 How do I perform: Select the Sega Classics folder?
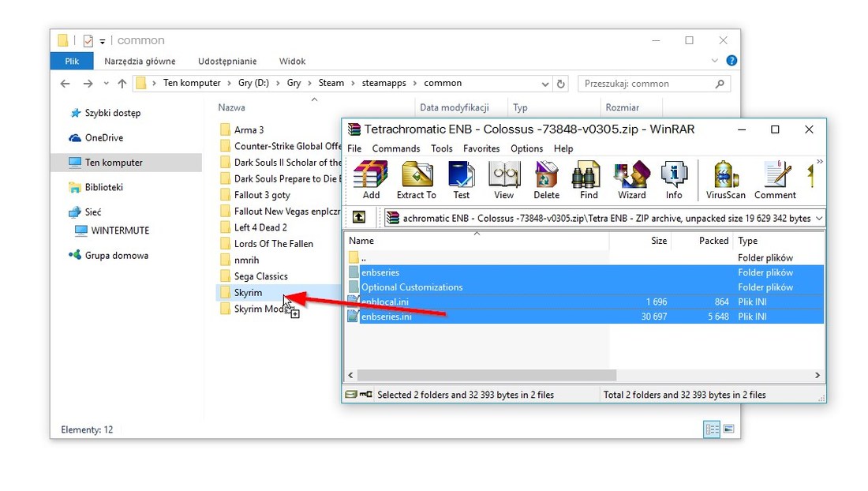coord(253,276)
